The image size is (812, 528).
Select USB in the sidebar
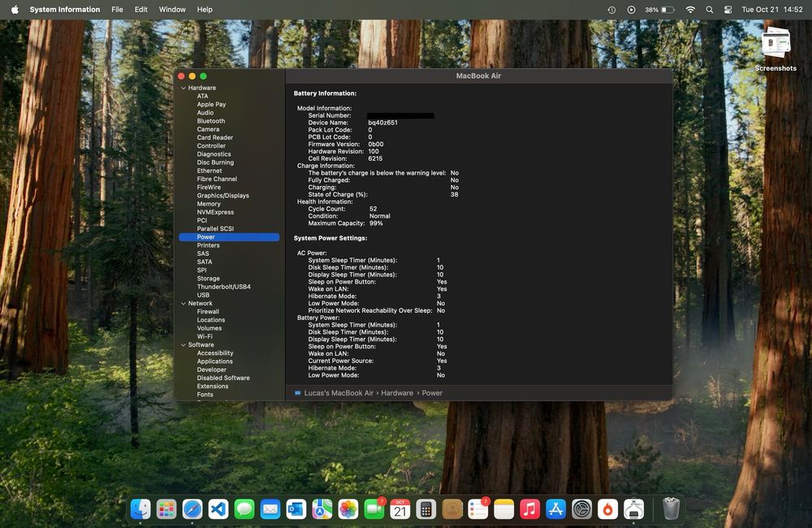pos(203,295)
